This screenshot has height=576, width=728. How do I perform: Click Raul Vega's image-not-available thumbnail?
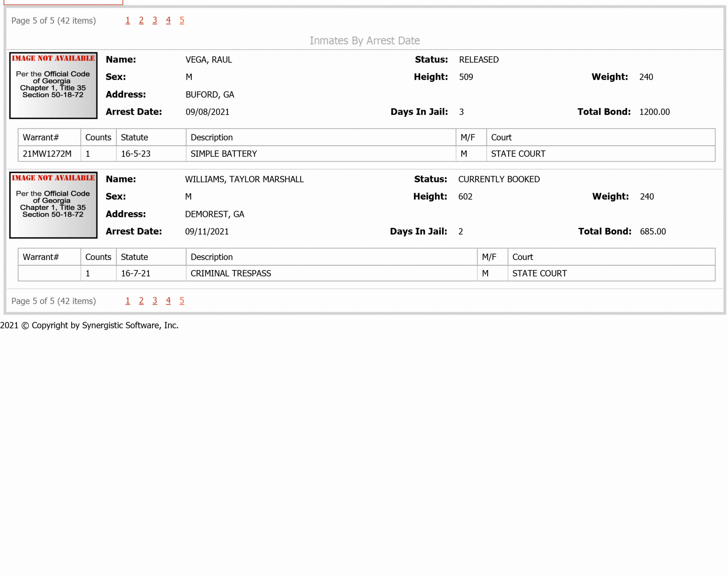coord(53,85)
